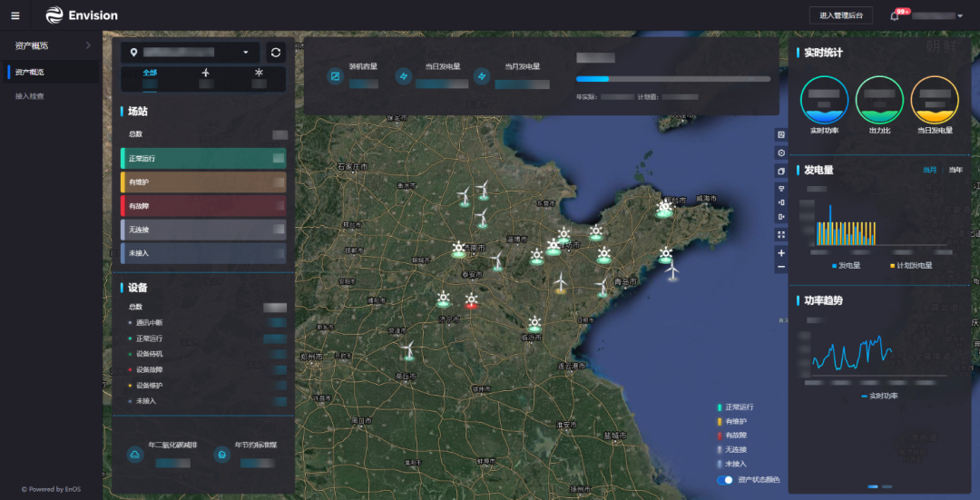980x500 pixels.
Task: Toggle the 资产状态颜色 switch
Action: (x=724, y=480)
